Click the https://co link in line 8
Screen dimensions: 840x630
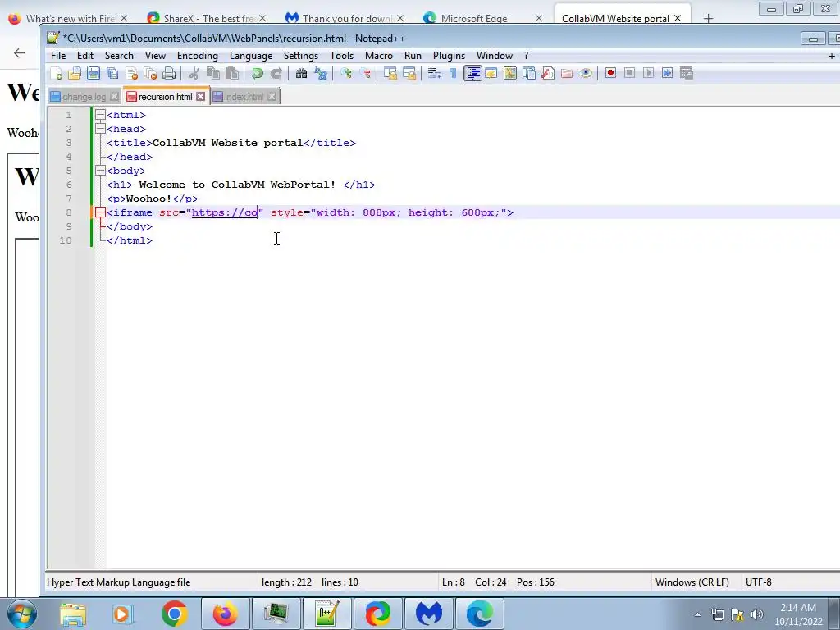tap(225, 212)
